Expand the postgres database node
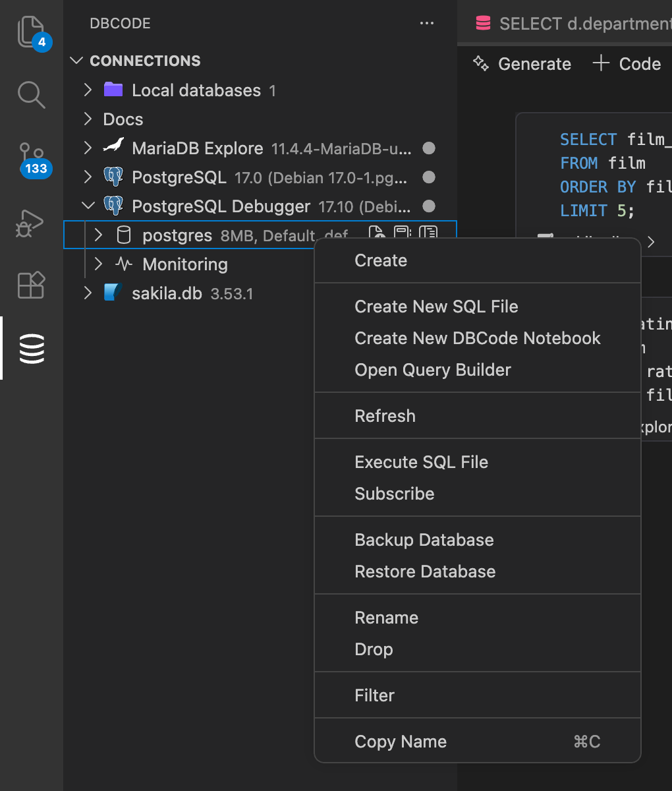This screenshot has width=672, height=791. pos(98,235)
